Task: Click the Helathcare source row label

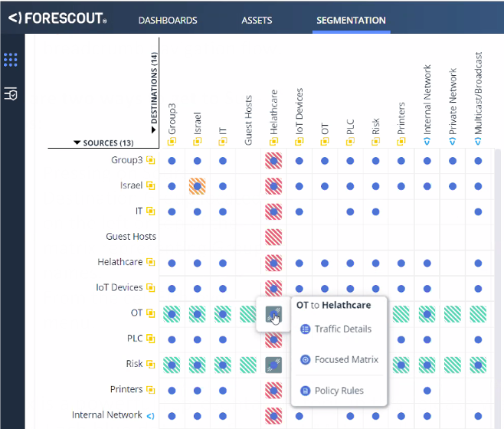Action: pos(120,262)
